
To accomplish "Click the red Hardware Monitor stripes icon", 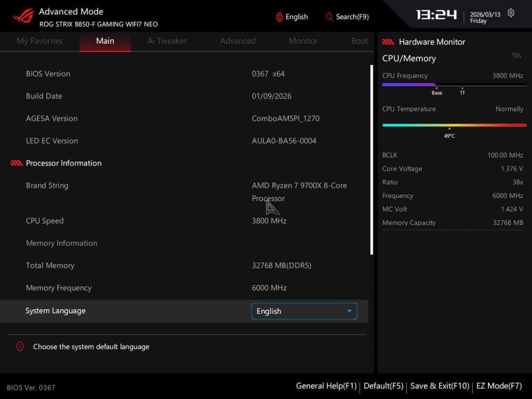I will (388, 42).
